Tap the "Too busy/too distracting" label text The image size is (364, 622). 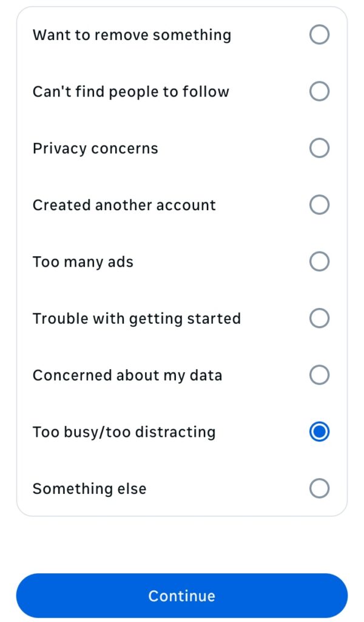124,432
